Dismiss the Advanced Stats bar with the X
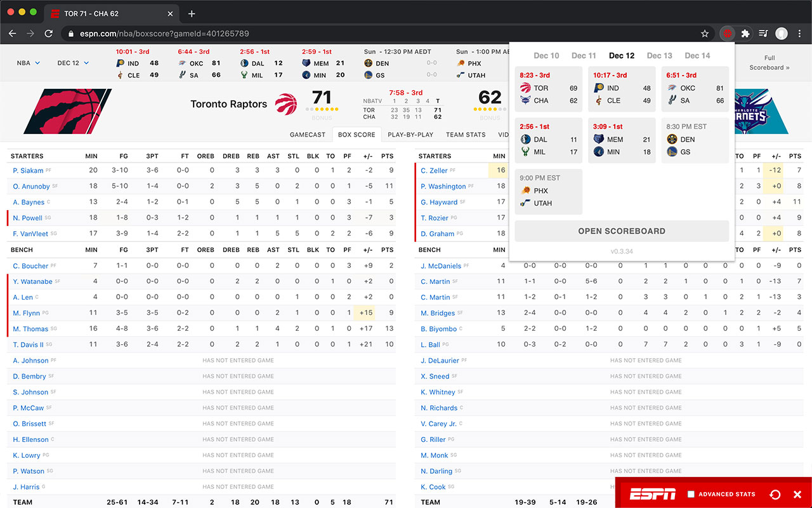 797,494
